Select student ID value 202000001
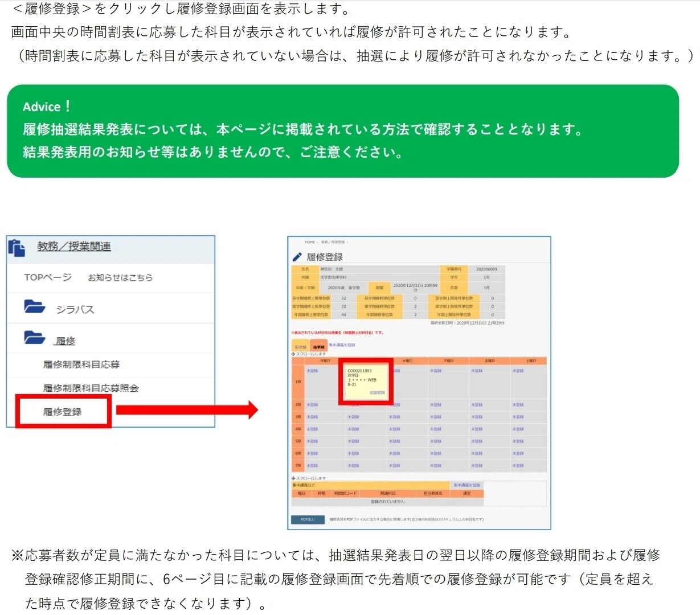Image resolution: width=700 pixels, height=615 pixels. click(x=487, y=269)
